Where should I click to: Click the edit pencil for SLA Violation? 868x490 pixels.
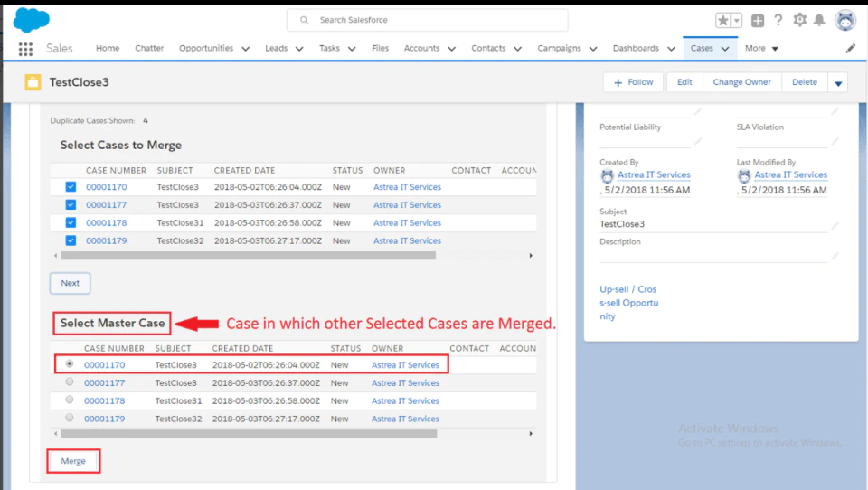coord(835,141)
